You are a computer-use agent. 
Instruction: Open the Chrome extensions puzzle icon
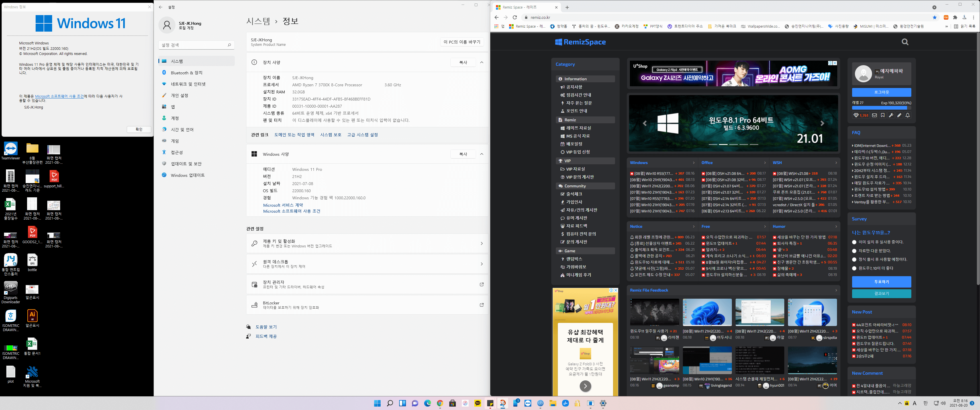click(955, 17)
